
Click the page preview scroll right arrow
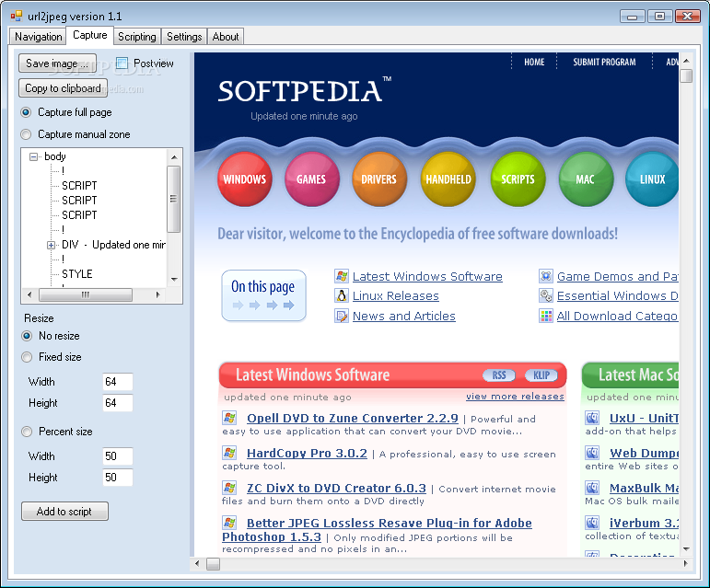tap(685, 563)
